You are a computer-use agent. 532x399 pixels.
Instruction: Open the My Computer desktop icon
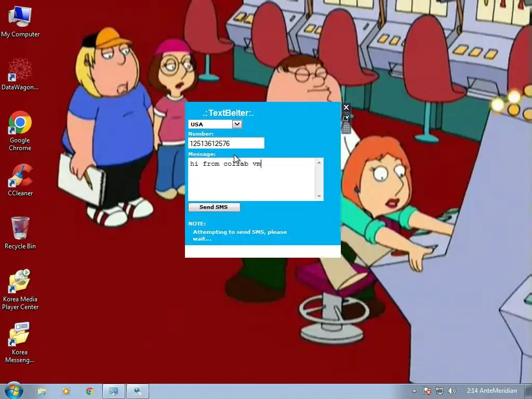click(20, 22)
